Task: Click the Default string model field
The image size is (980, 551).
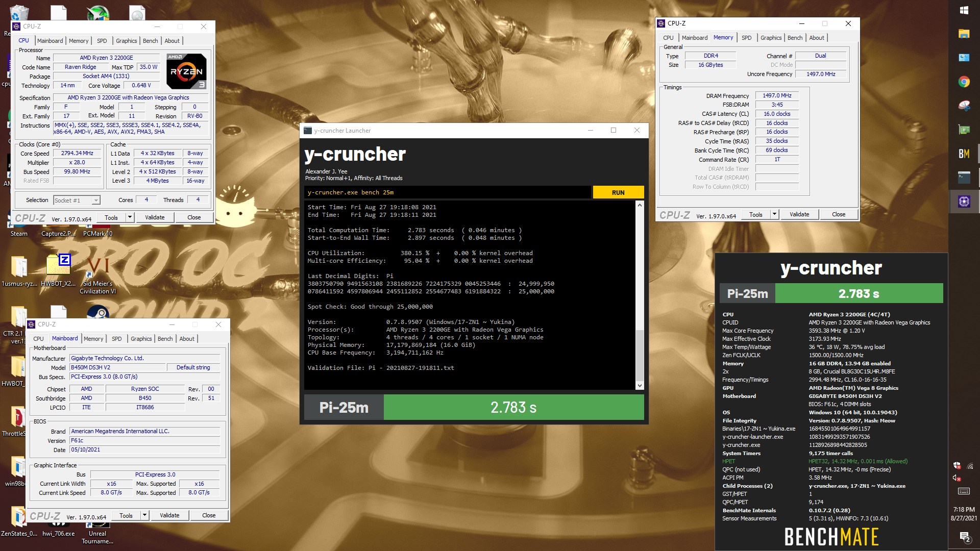Action: pyautogui.click(x=193, y=367)
